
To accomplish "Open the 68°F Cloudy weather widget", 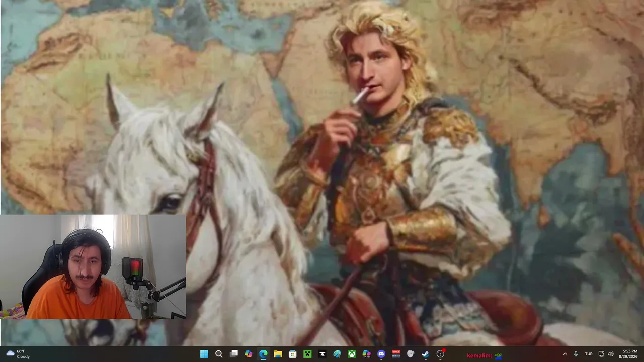I will (x=18, y=354).
